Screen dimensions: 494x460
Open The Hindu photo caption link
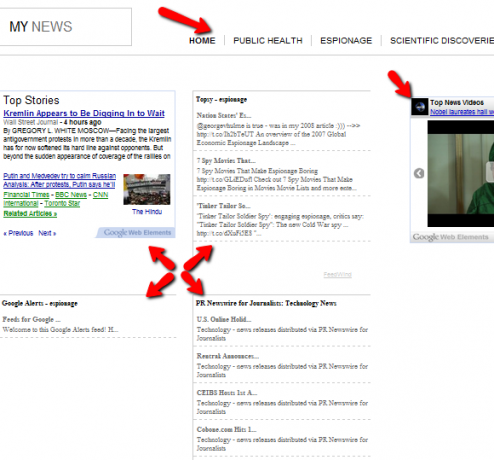click(x=147, y=212)
